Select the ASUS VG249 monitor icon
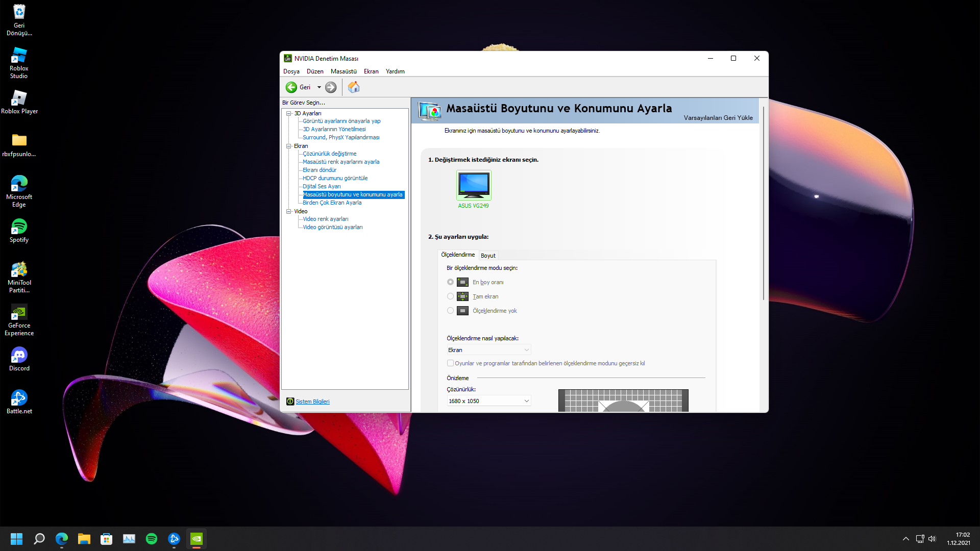Screen dimensions: 980x551 point(474,185)
